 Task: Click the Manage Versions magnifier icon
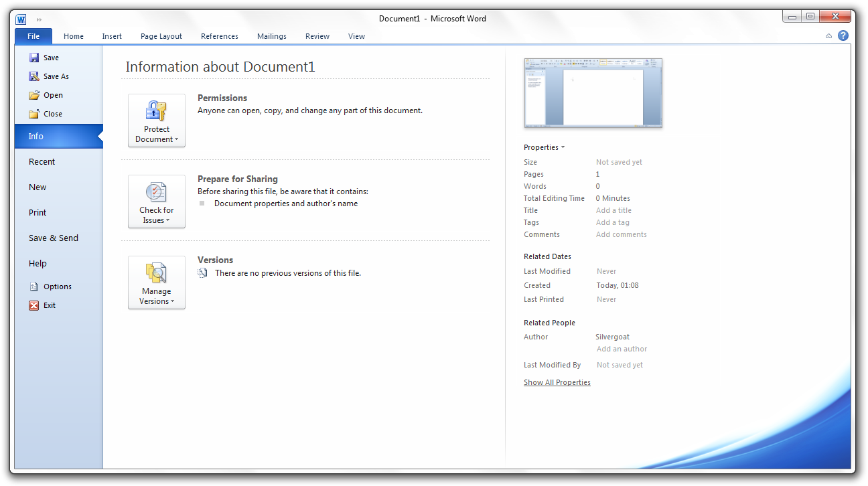[x=156, y=273]
